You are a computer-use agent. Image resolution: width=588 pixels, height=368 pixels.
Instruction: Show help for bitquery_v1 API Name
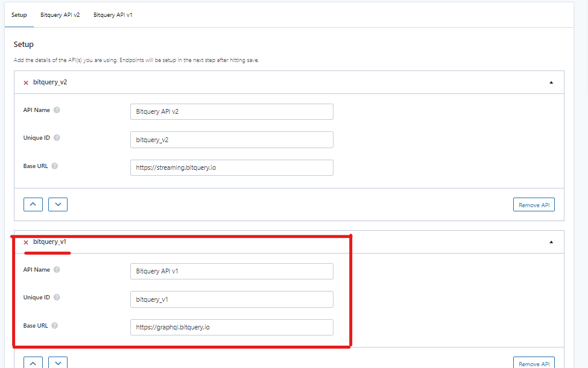pos(57,270)
